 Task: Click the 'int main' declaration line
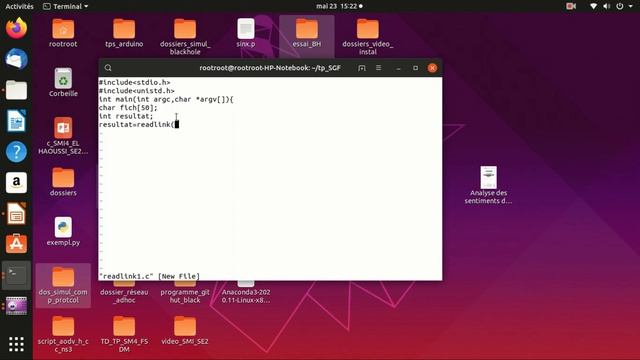[166, 99]
